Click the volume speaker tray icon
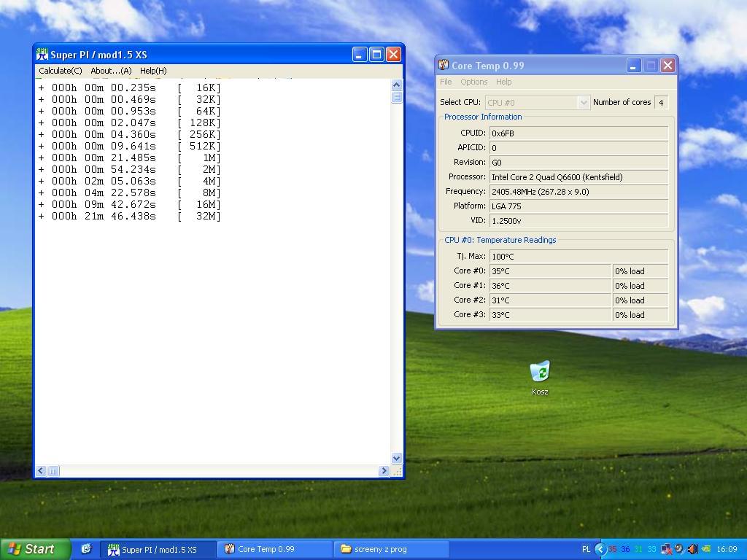 click(692, 549)
